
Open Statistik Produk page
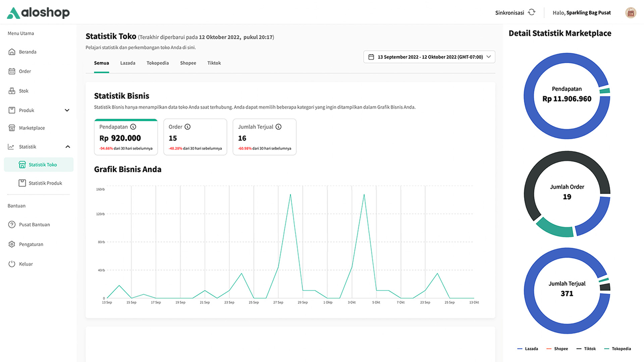coord(45,183)
